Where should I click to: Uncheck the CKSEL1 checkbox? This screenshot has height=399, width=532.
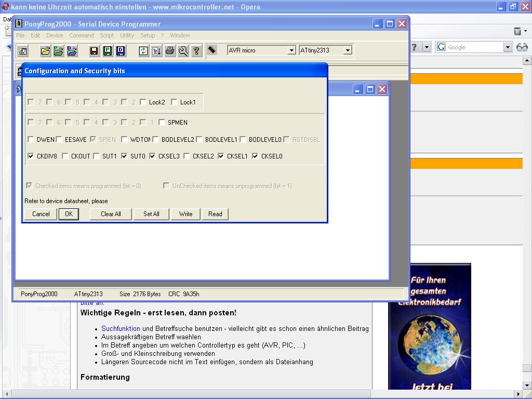[221, 156]
